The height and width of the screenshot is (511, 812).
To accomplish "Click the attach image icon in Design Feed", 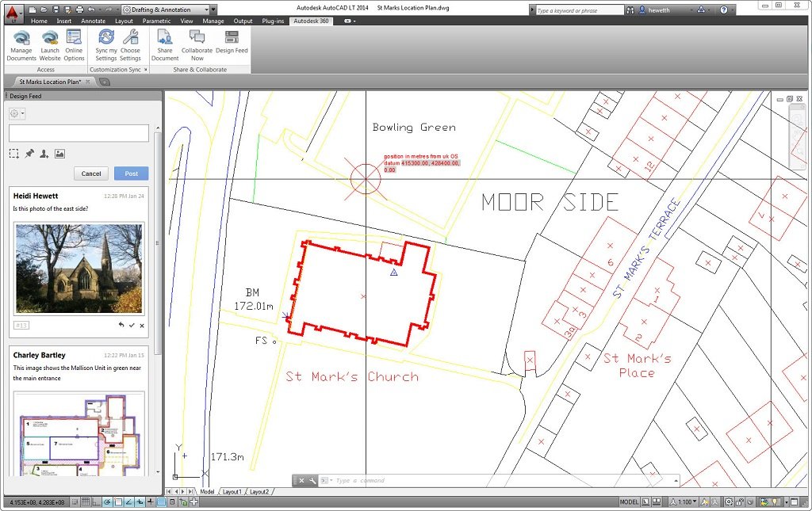I will (59, 154).
